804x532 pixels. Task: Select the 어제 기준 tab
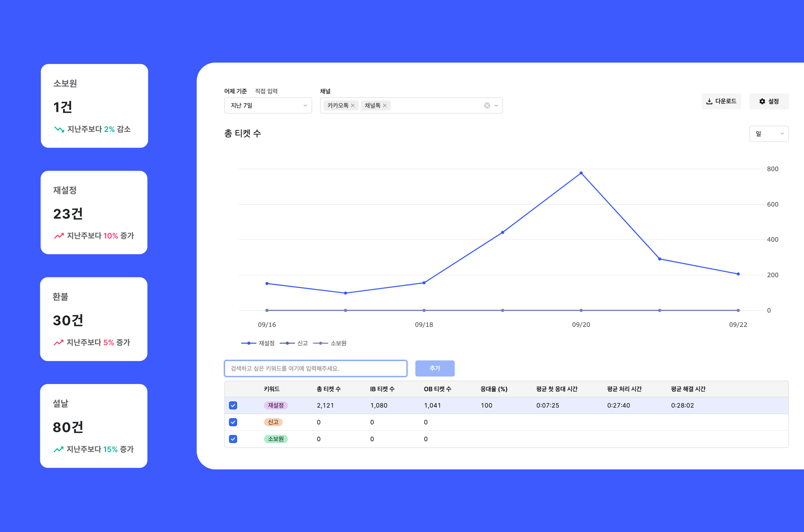click(236, 91)
